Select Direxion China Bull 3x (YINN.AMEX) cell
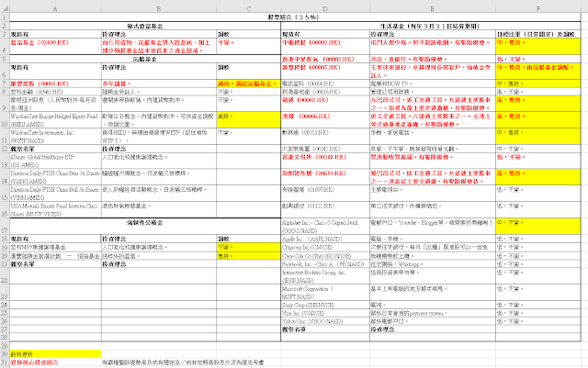The image size is (588, 368). click(55, 194)
